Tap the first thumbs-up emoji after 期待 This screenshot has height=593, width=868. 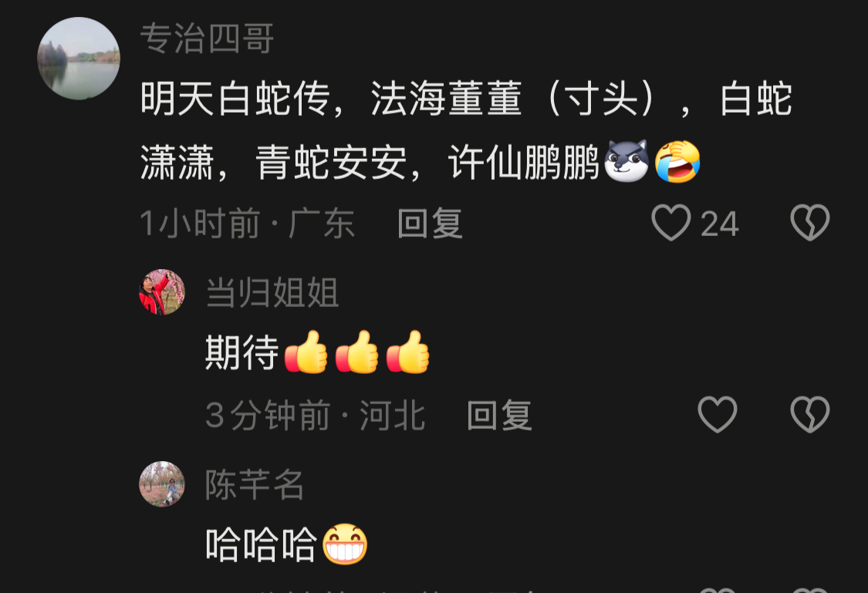point(306,352)
